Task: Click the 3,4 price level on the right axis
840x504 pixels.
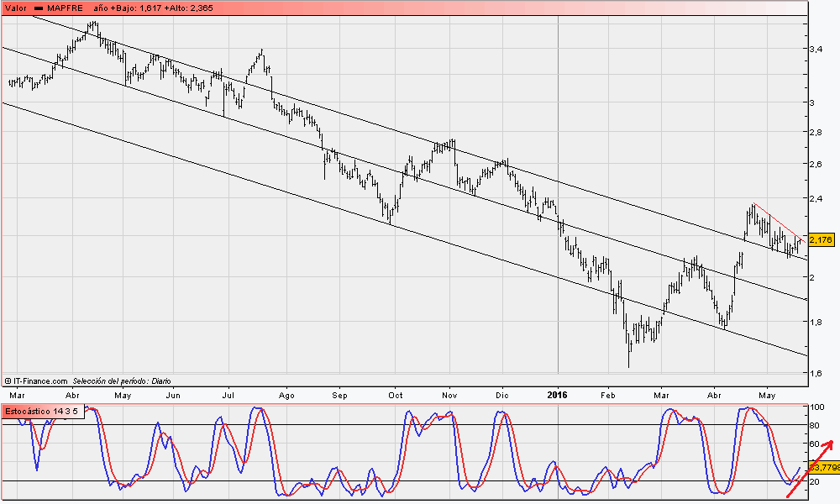Action: (x=815, y=50)
